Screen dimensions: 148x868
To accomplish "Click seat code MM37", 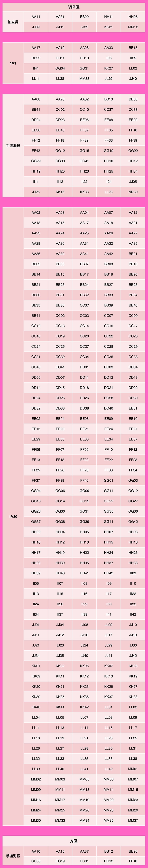I will pos(133,820).
